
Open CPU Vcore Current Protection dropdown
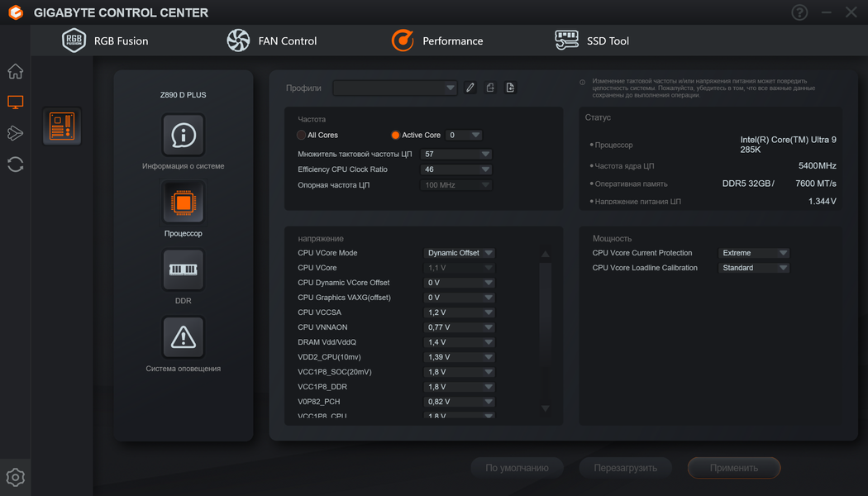[x=753, y=253]
